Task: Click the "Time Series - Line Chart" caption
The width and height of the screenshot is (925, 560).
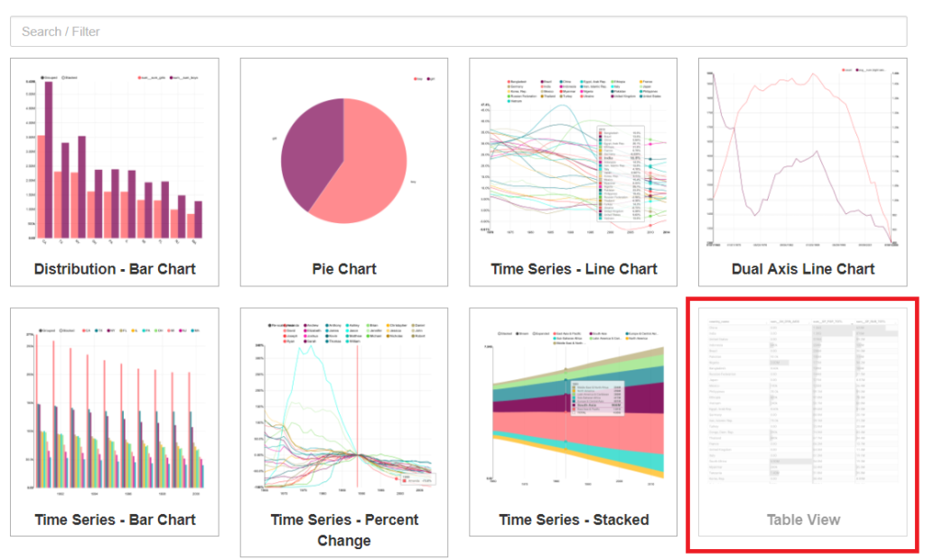Action: pos(574,269)
